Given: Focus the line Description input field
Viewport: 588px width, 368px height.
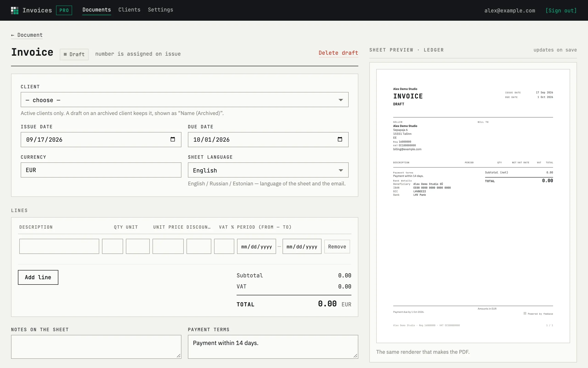Looking at the screenshot, I should pyautogui.click(x=59, y=246).
